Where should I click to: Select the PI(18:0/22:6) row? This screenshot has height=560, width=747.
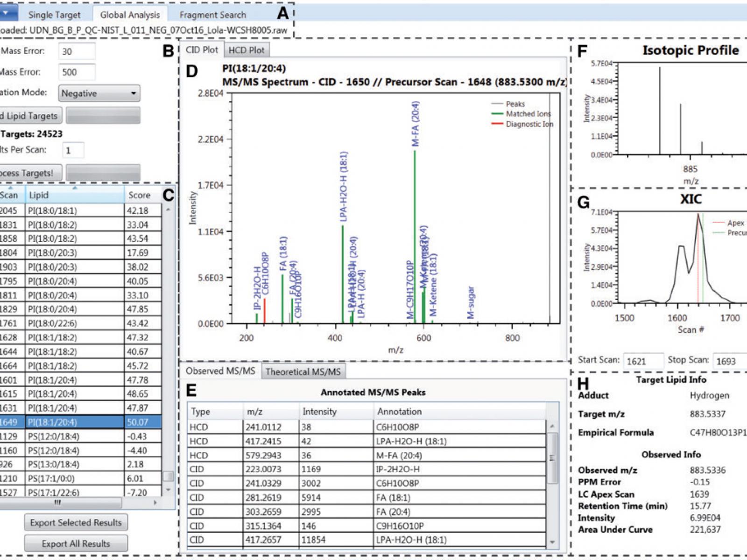coord(80,323)
